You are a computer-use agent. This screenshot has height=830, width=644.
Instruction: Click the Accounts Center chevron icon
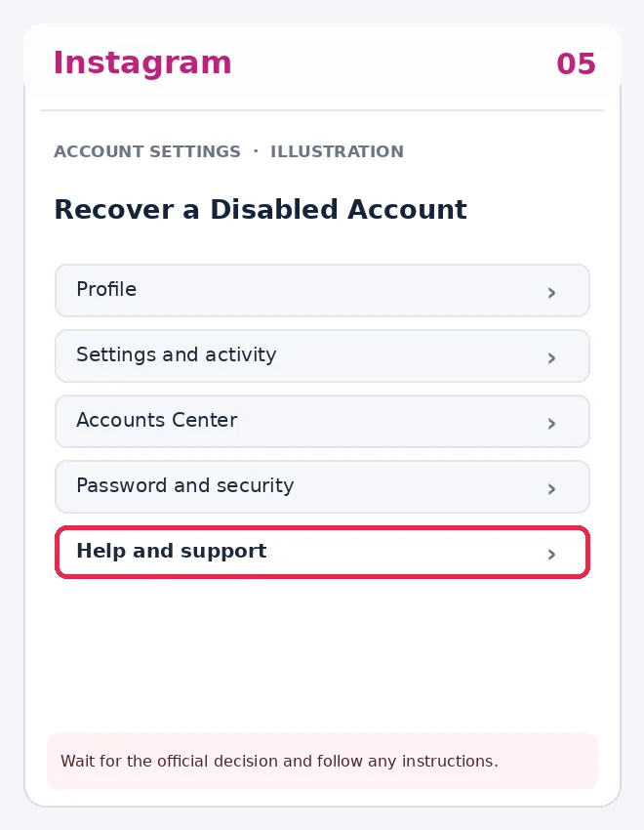point(551,424)
